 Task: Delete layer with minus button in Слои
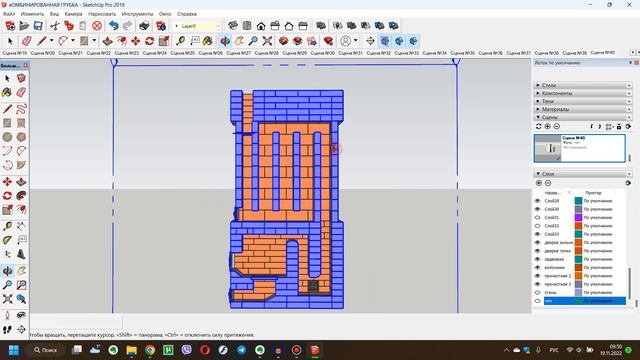548,183
